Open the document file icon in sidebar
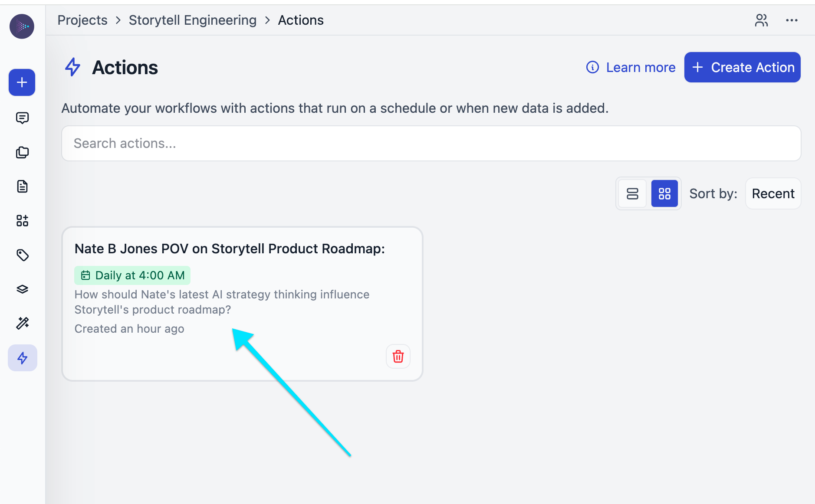 (x=22, y=187)
